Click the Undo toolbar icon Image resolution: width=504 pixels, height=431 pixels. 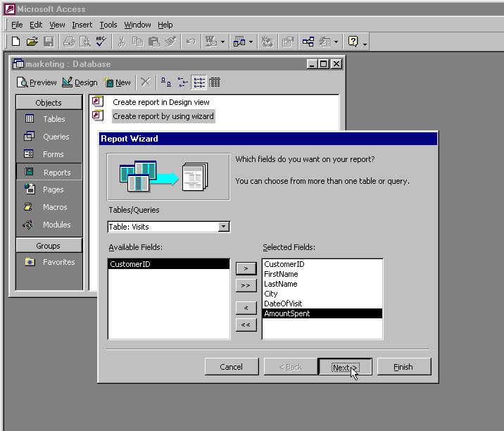coord(191,42)
